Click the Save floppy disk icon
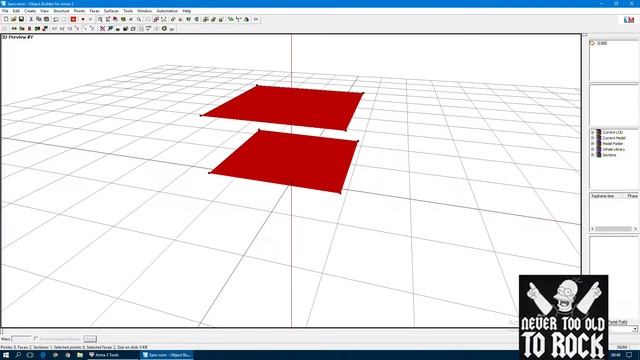 click(21, 19)
